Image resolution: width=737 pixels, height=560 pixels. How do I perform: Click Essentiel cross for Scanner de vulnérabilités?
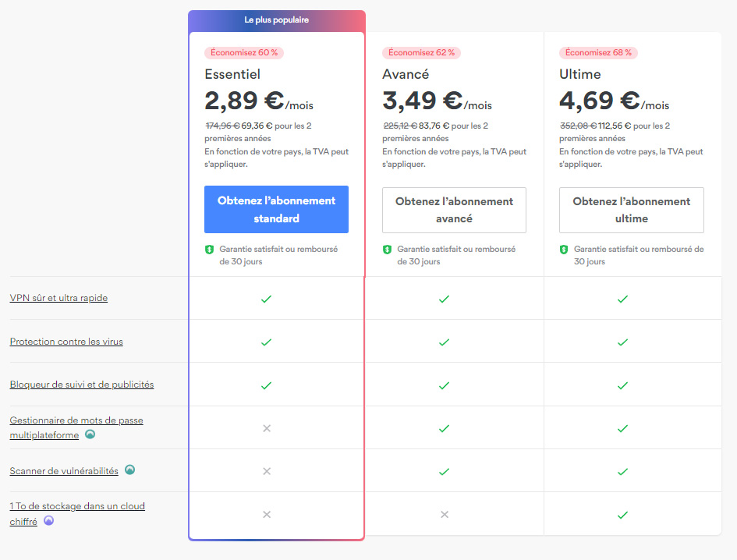(x=267, y=471)
